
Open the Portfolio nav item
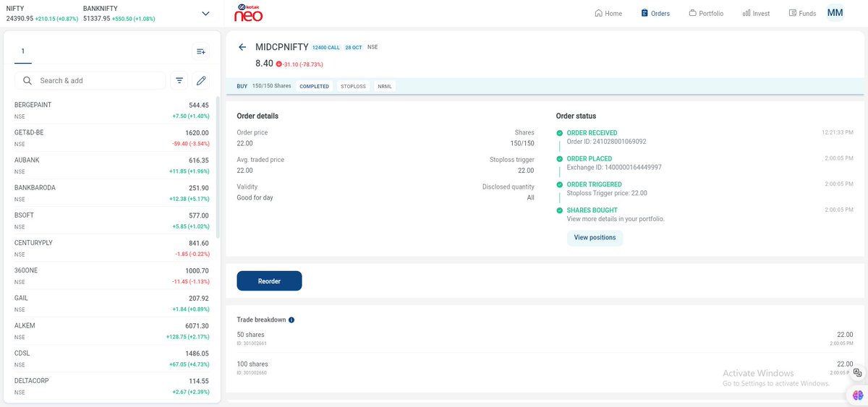click(706, 13)
